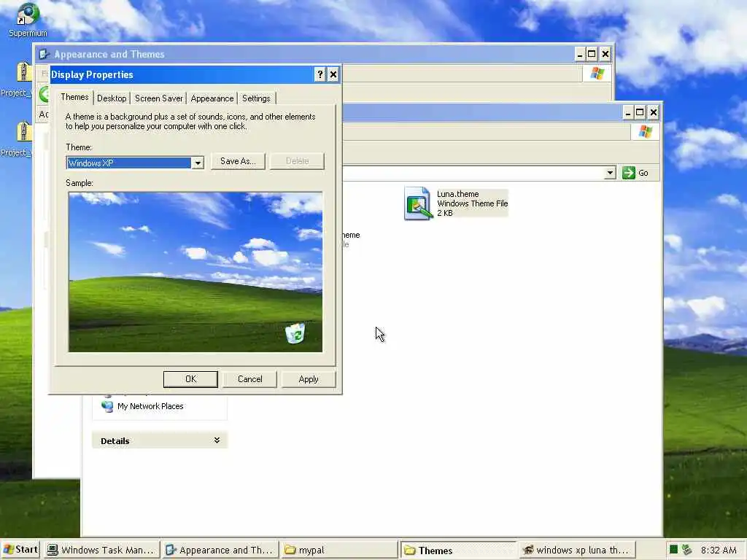The width and height of the screenshot is (747, 560).
Task: Switch to the Themes tab
Action: coord(74,97)
